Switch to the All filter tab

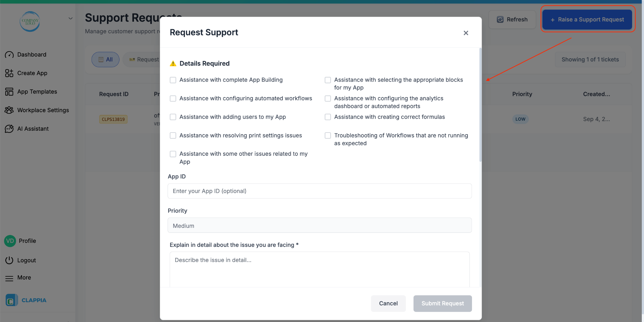[105, 59]
